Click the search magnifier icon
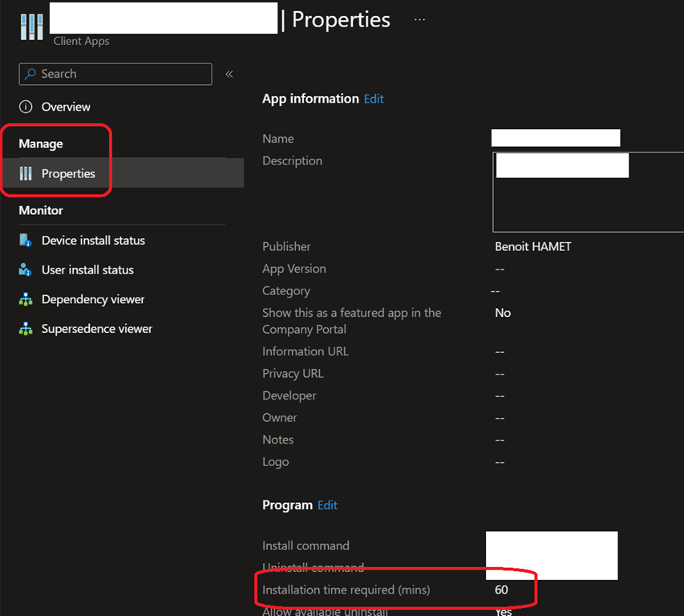The width and height of the screenshot is (684, 616). (x=30, y=74)
